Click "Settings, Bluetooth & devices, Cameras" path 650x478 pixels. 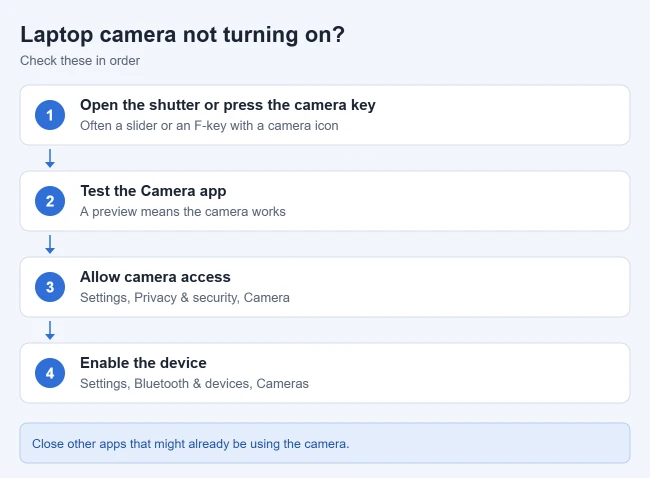[194, 383]
